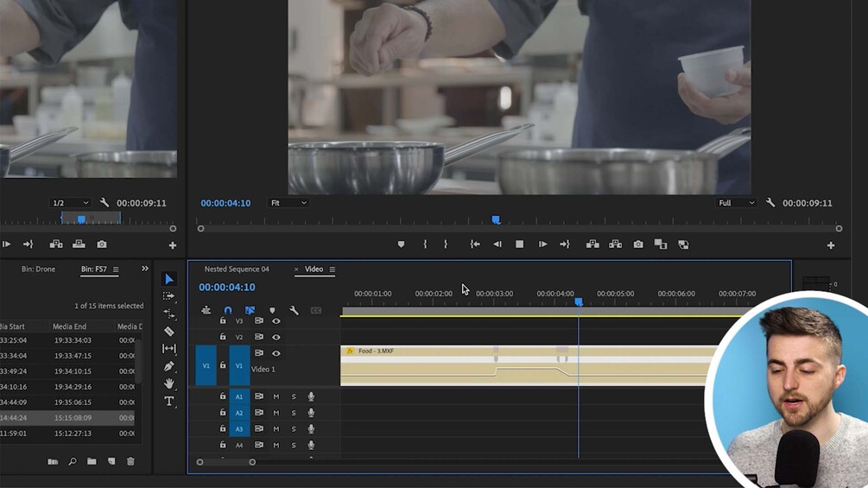Click Overwrite in the Source monitor
868x488 pixels.
(x=79, y=244)
